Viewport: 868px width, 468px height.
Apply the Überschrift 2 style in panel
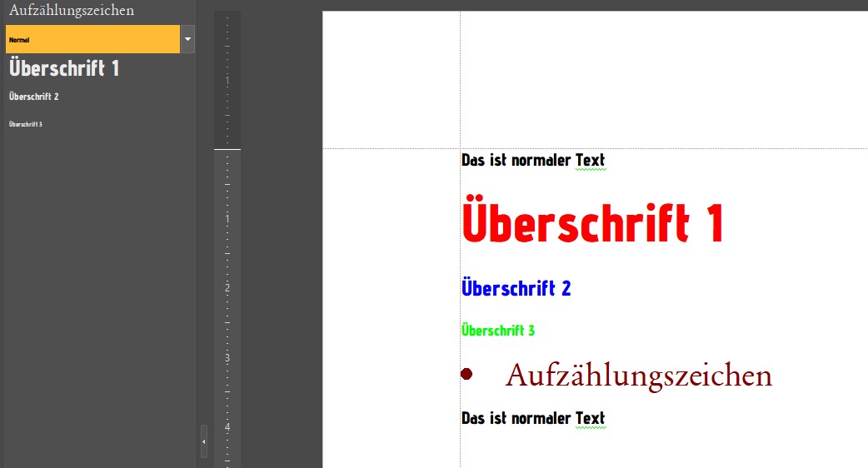coord(34,97)
